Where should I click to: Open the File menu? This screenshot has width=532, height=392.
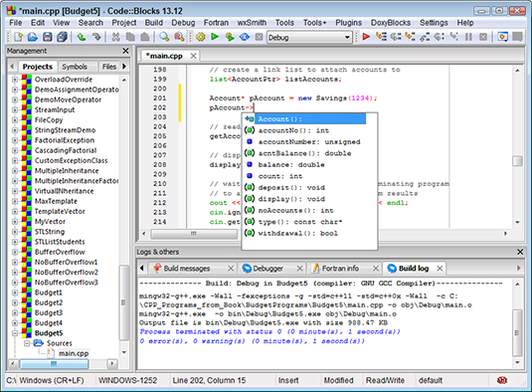(16, 23)
